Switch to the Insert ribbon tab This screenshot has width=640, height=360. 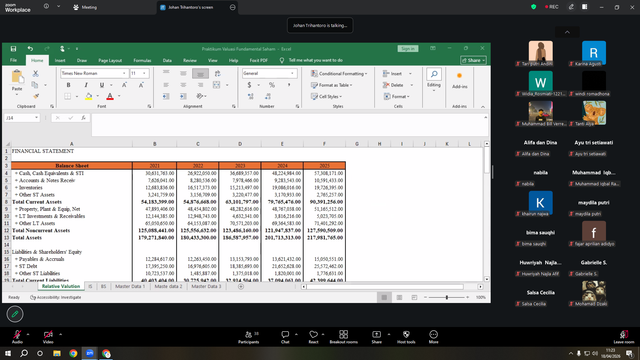coord(60,60)
